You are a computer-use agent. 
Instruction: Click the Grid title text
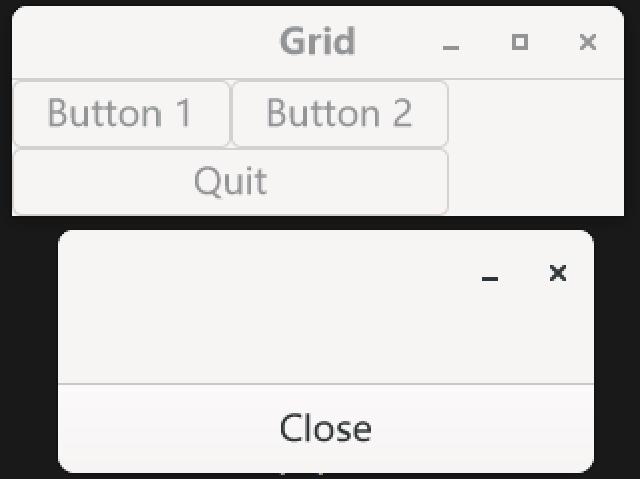click(317, 42)
